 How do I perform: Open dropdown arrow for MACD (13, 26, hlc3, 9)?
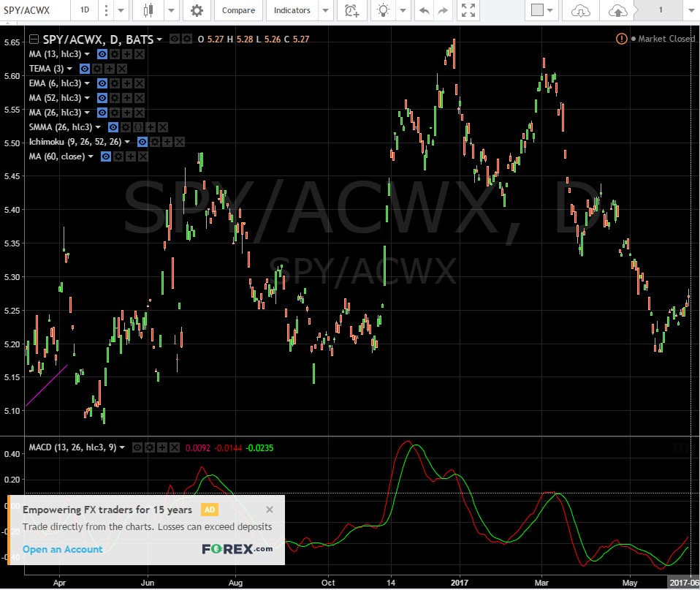click(122, 447)
